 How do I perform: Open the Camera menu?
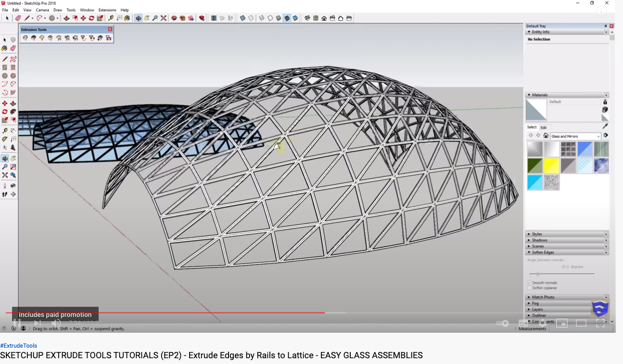coord(42,10)
